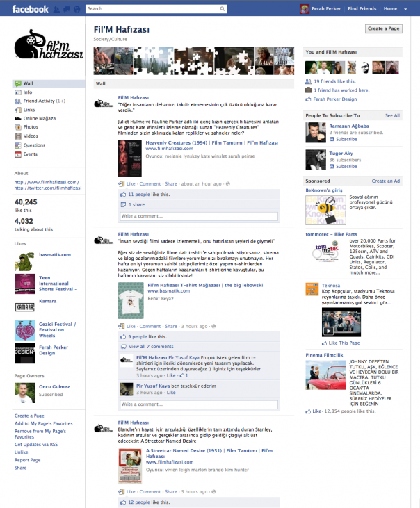
Task: Open Friend Activity in the sidebar
Action: [40, 101]
